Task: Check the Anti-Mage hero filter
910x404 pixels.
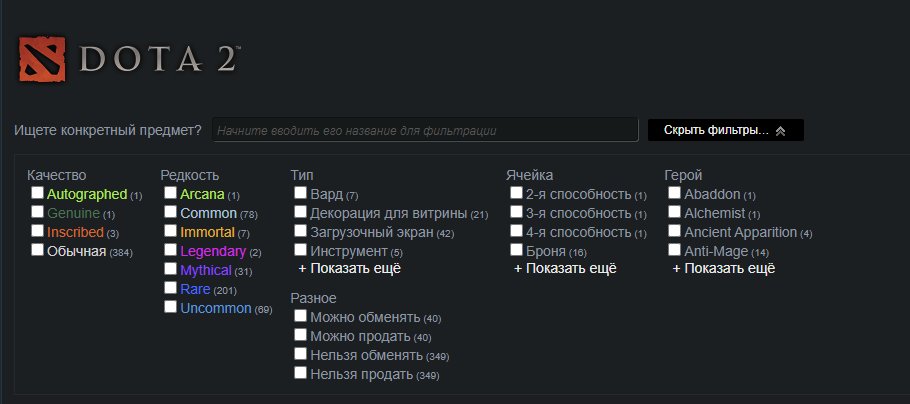Action: pos(674,250)
